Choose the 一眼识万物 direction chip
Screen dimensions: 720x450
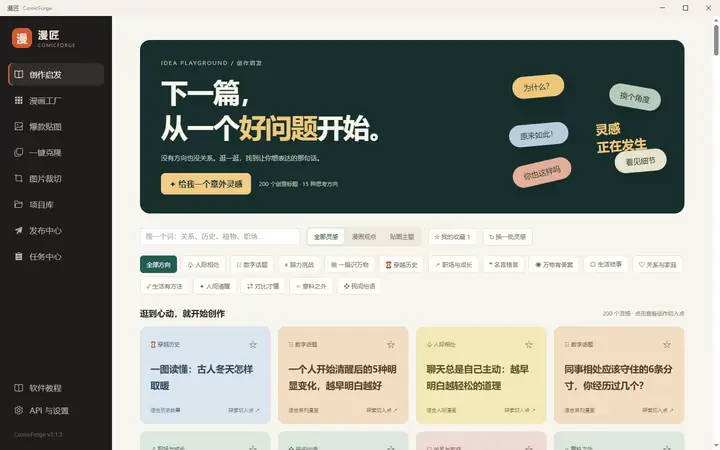click(x=350, y=264)
